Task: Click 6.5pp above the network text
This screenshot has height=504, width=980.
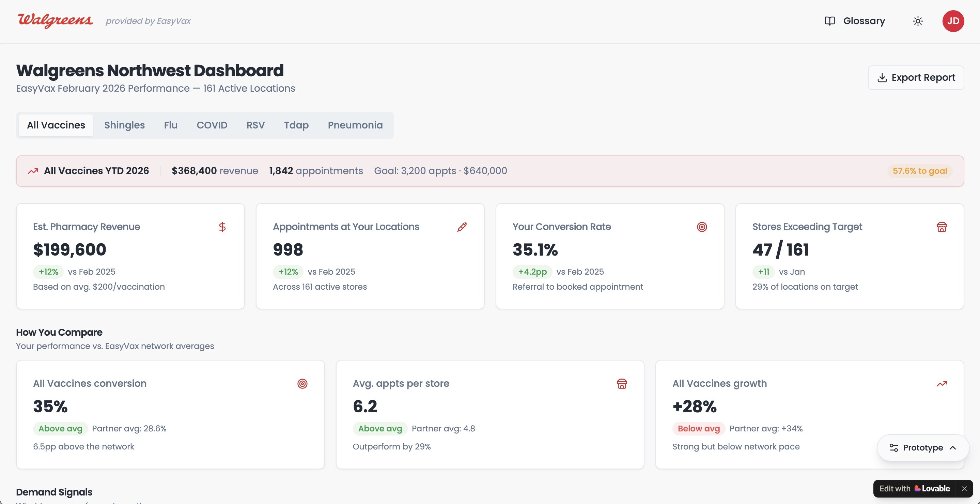Action: (84, 447)
